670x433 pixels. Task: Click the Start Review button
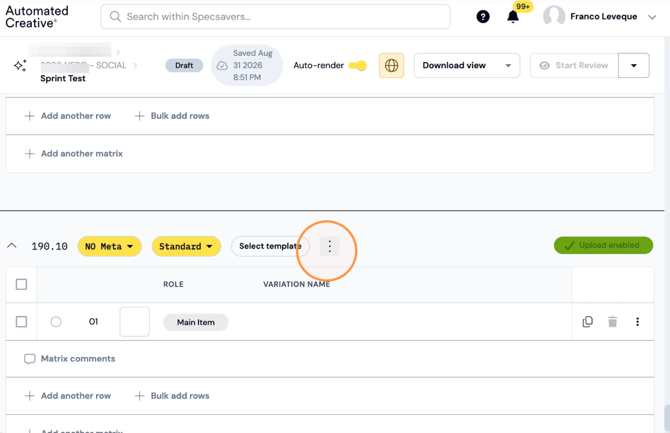[x=574, y=65]
